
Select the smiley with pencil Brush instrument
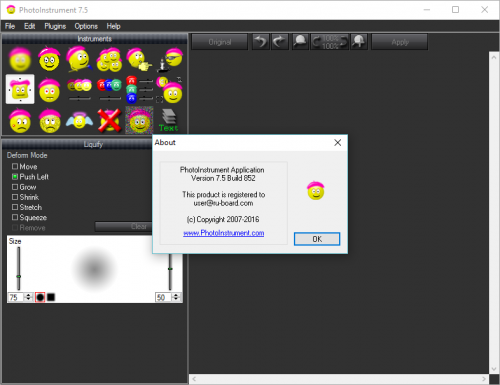[79, 59]
